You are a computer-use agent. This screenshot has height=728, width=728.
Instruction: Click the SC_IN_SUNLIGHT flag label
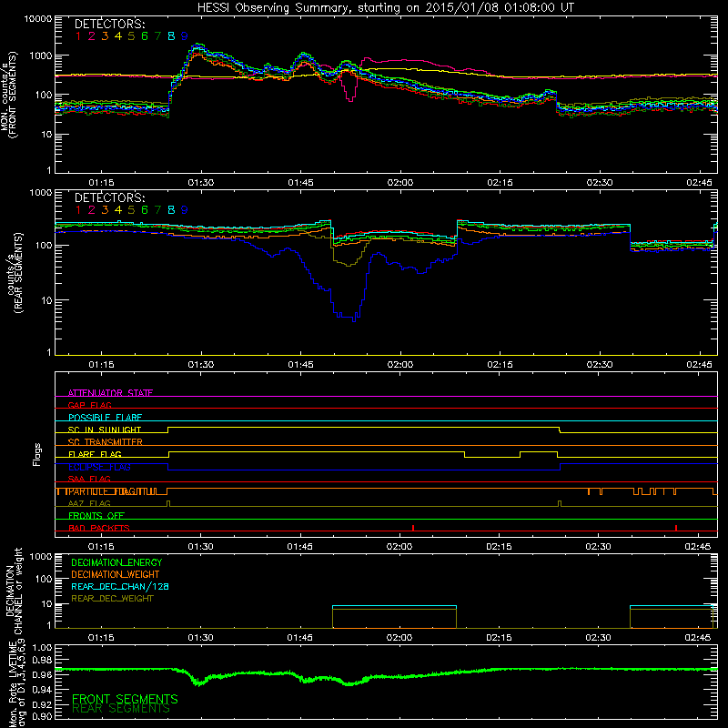point(105,430)
